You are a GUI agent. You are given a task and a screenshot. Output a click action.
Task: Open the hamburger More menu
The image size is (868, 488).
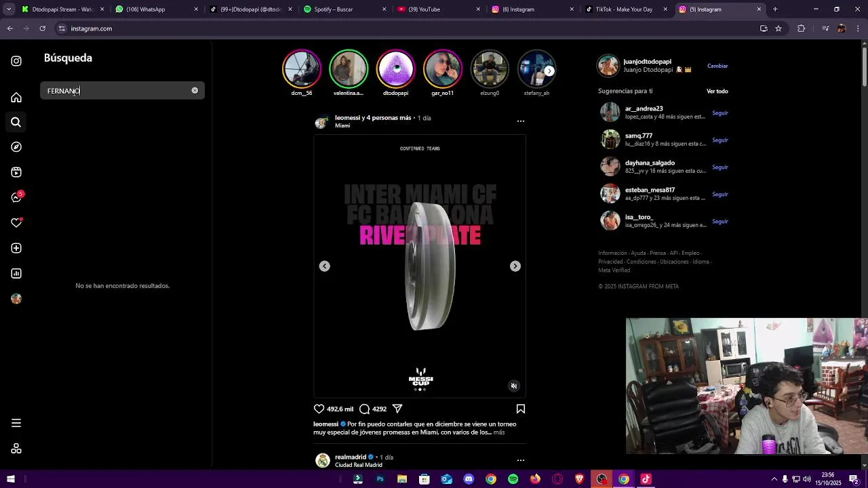point(16,423)
